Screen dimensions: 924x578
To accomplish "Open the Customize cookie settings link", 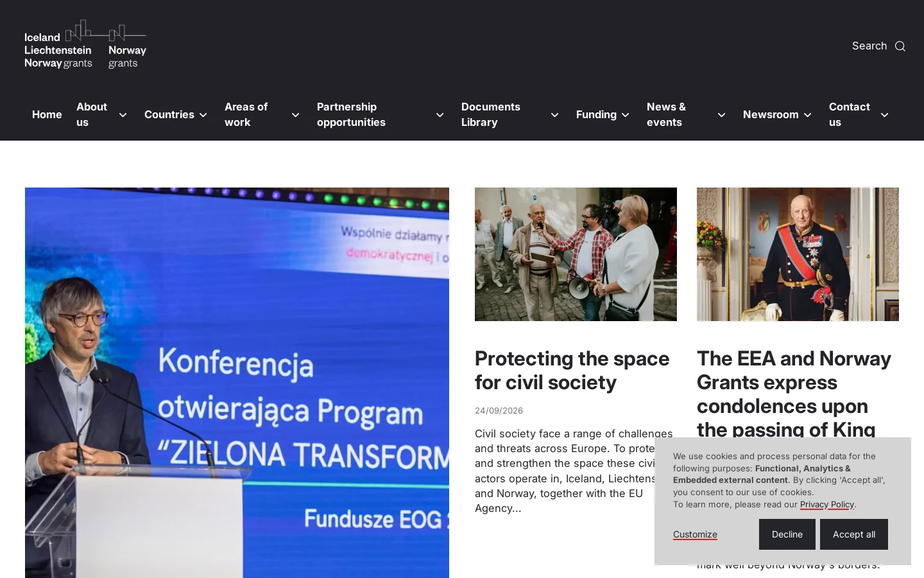I will coord(695,534).
